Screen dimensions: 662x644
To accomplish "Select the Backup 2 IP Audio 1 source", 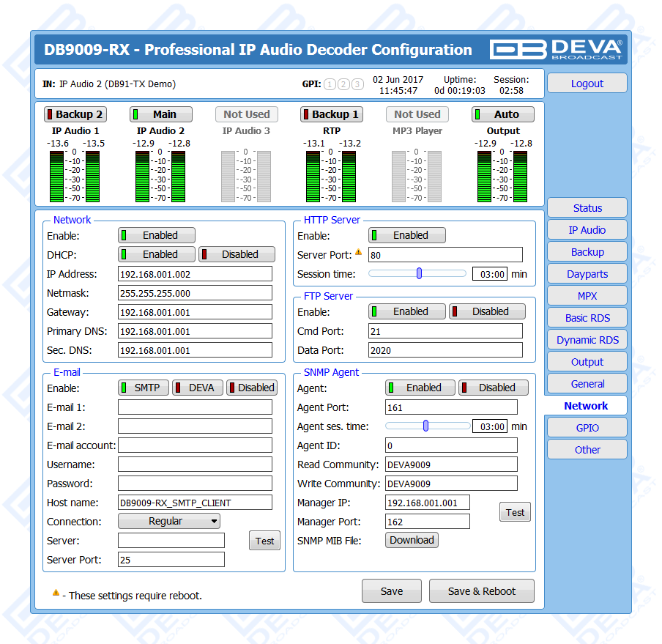I will [75, 114].
